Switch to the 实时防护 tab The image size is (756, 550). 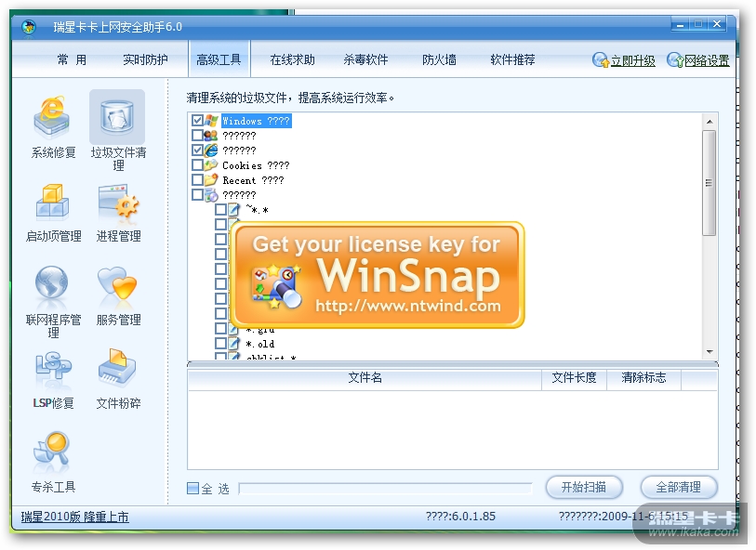(145, 59)
